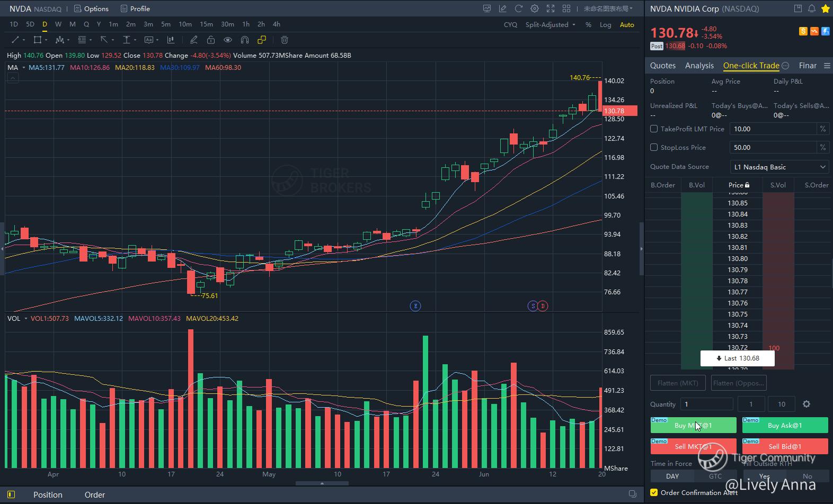Toggle Log scale on the chart
Viewport: 833px width, 504px height.
[x=605, y=25]
